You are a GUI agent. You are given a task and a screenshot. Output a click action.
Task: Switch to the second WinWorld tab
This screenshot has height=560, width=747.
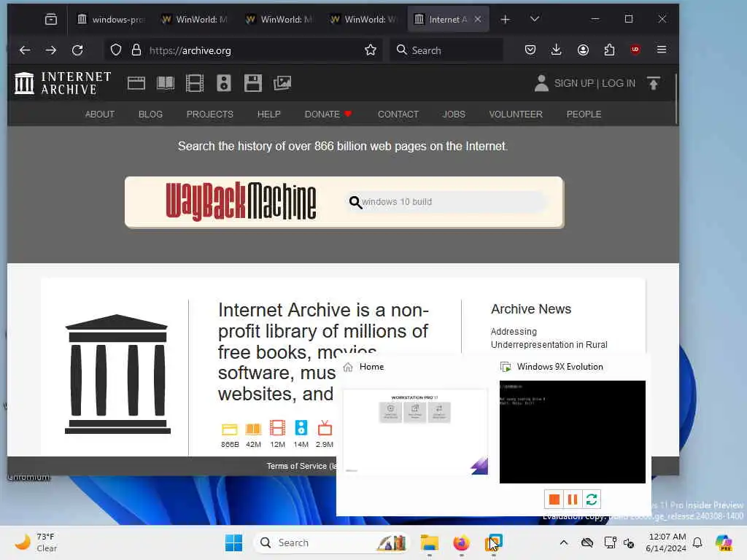[279, 19]
